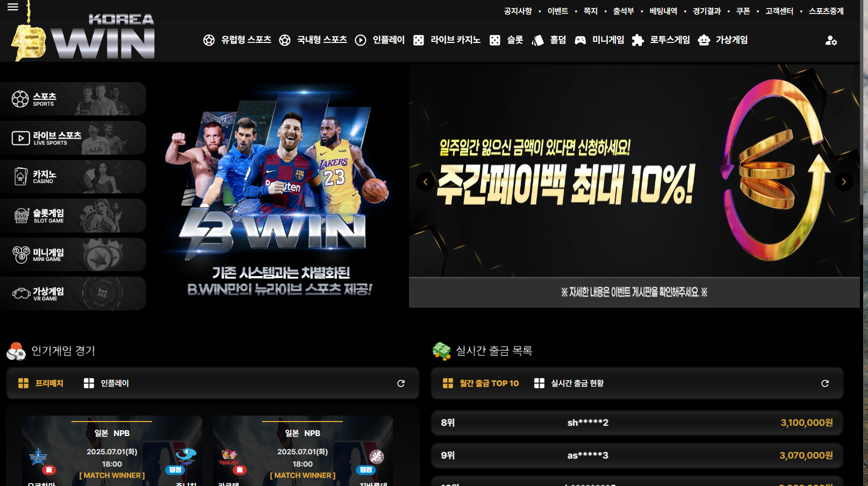
Task: Open 라이브 카지노 menu item
Action: (x=447, y=40)
